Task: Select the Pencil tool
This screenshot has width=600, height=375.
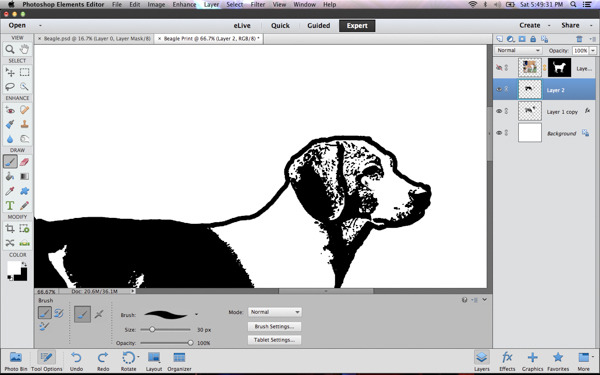Action: [x=24, y=205]
